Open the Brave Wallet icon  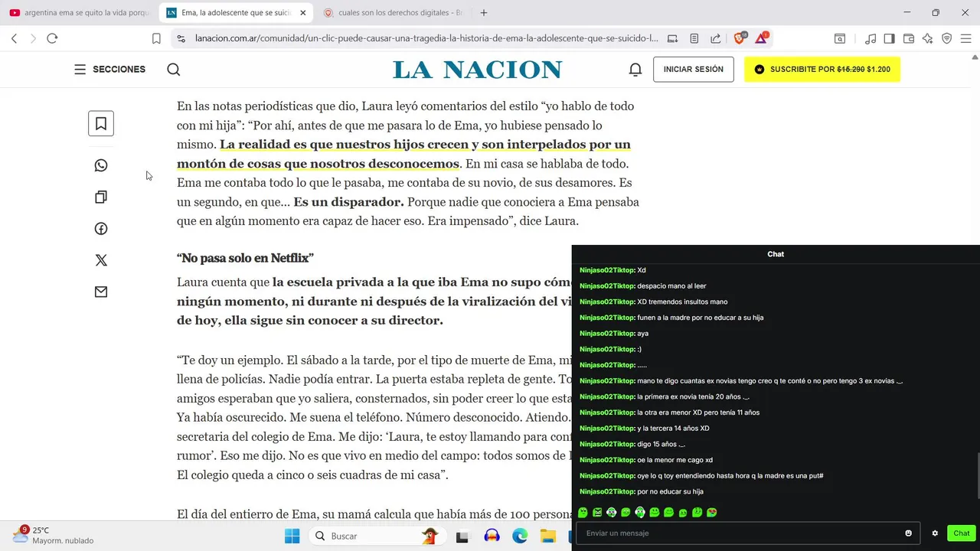tap(909, 38)
